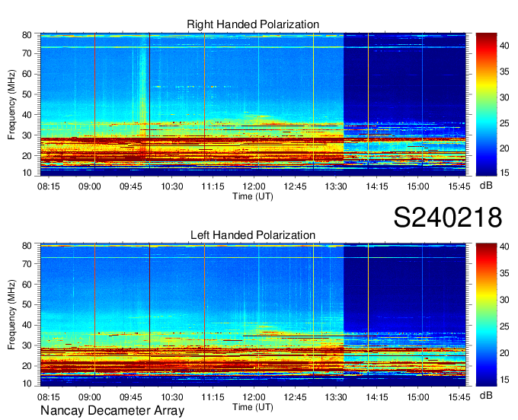518x420 pixels.
Task: Click 09:00 tick on left-handed plot time axis
Action: point(90,396)
